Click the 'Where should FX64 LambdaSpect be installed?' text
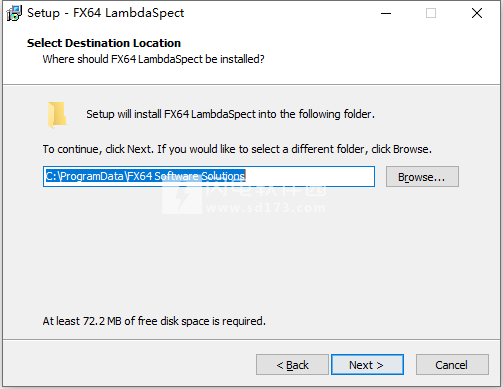 (x=153, y=59)
